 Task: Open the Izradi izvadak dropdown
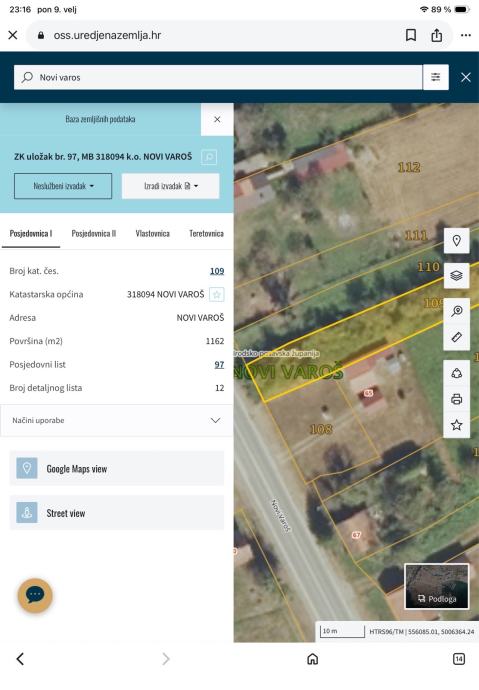coord(170,186)
